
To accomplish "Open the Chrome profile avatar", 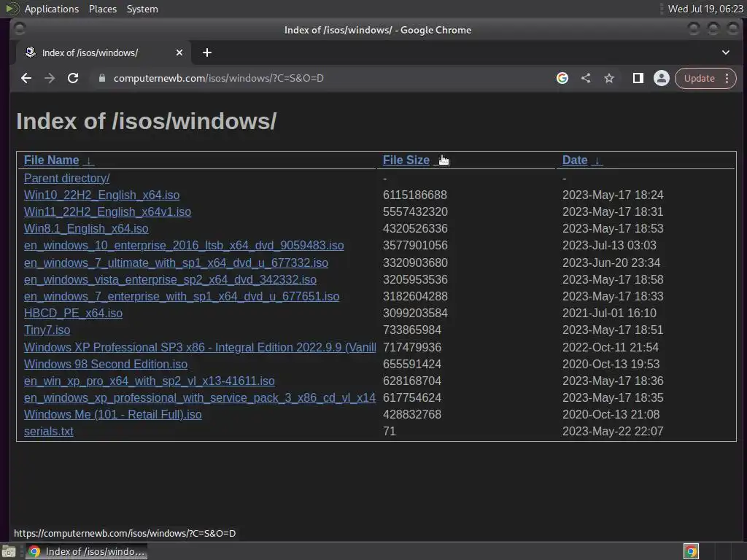I will click(661, 78).
